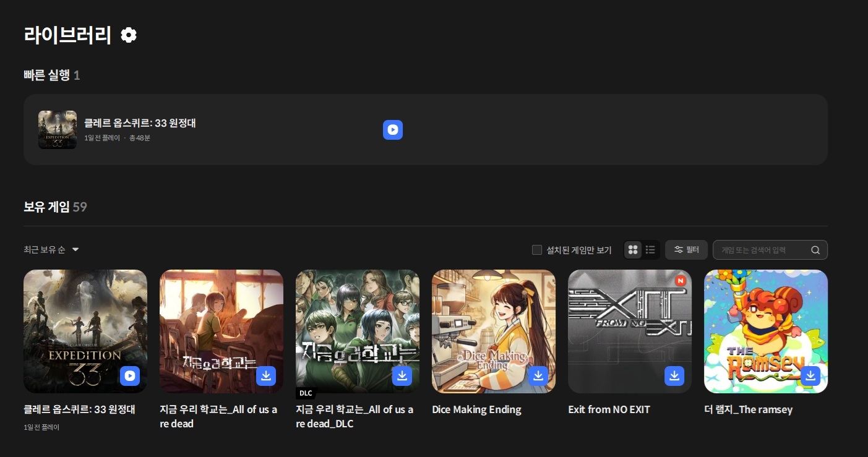Open The ramsey cover thumbnail
Image resolution: width=868 pixels, height=457 pixels.
pos(766,331)
